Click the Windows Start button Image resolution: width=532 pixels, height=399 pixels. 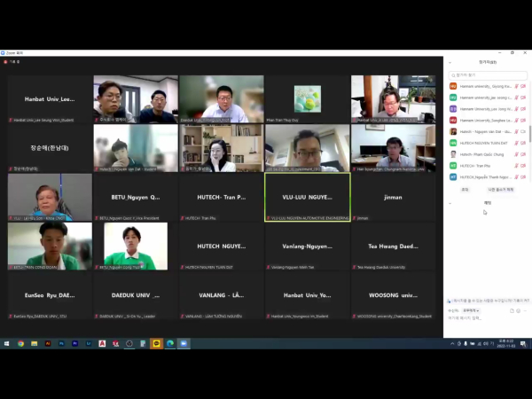click(x=6, y=343)
